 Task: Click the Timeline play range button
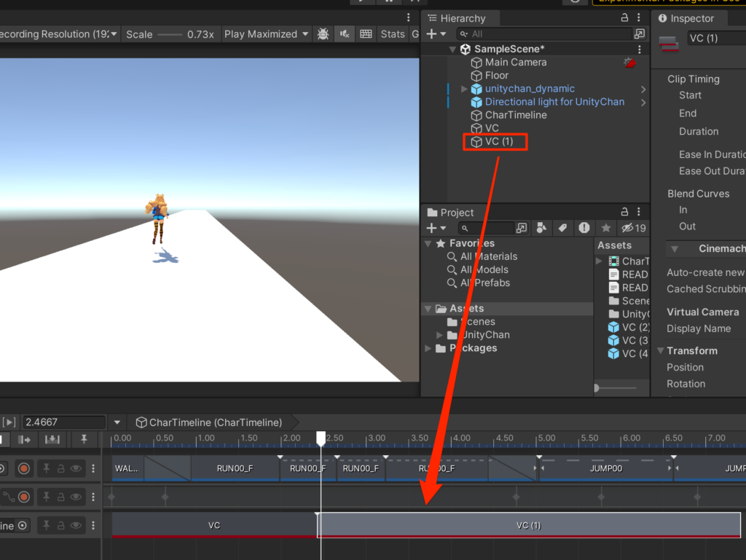click(9, 422)
